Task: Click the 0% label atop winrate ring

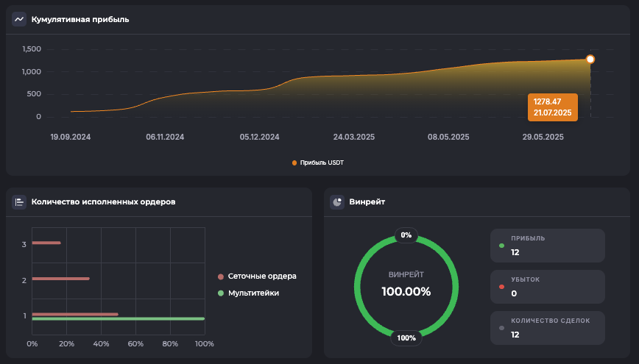Action: coord(406,235)
